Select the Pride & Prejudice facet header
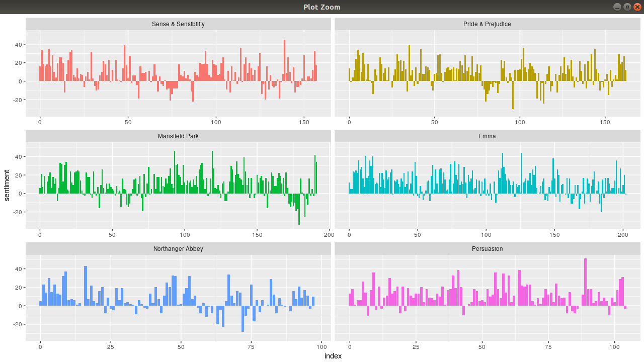Screen dimensions: 644x364 [x=487, y=24]
